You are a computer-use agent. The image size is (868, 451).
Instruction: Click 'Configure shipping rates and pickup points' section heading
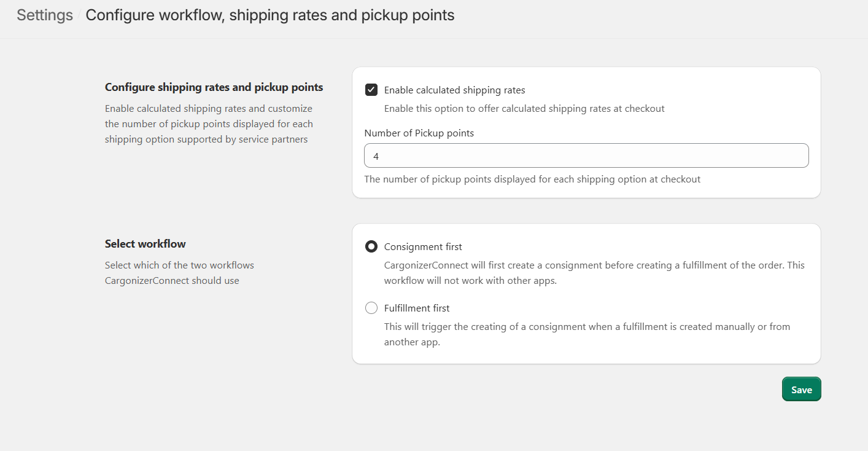[214, 87]
